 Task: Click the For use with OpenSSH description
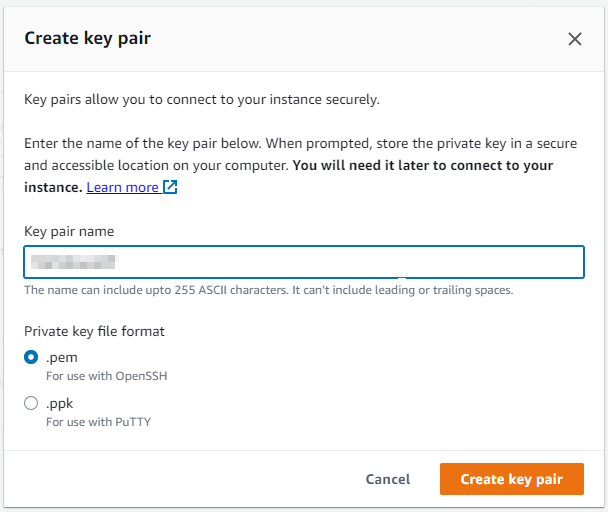click(x=98, y=375)
